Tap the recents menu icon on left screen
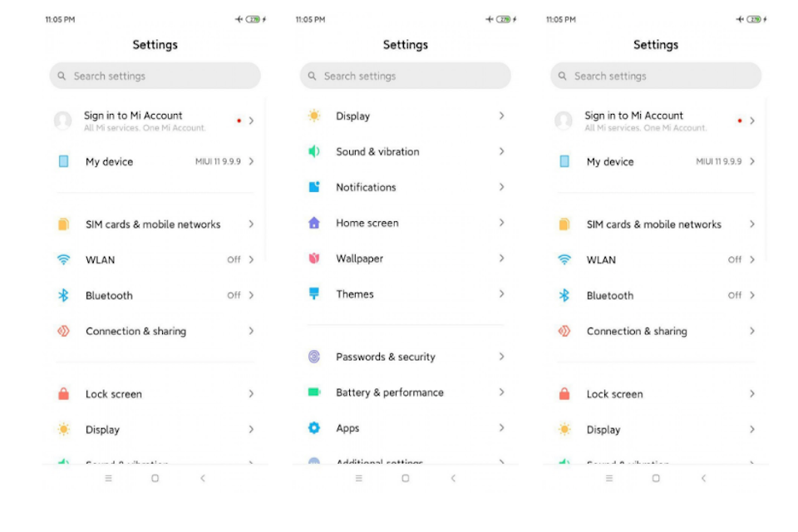798x532 pixels. (108, 478)
